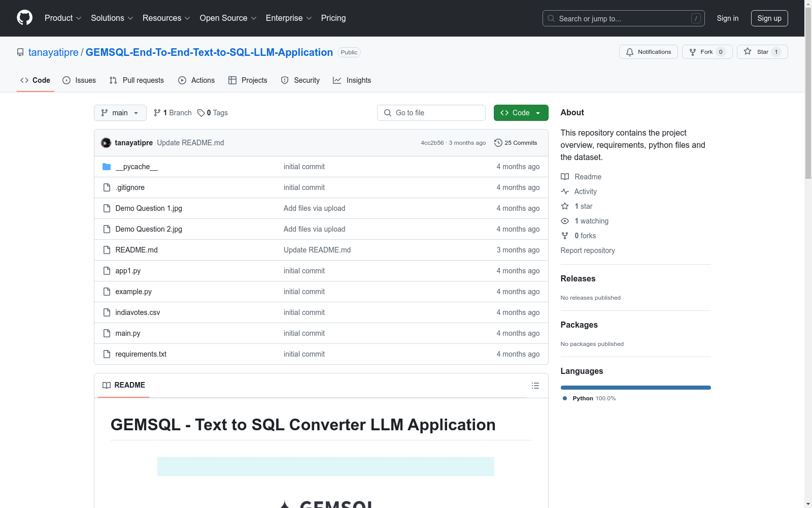Open the Security tab
The width and height of the screenshot is (812, 508).
tap(300, 80)
